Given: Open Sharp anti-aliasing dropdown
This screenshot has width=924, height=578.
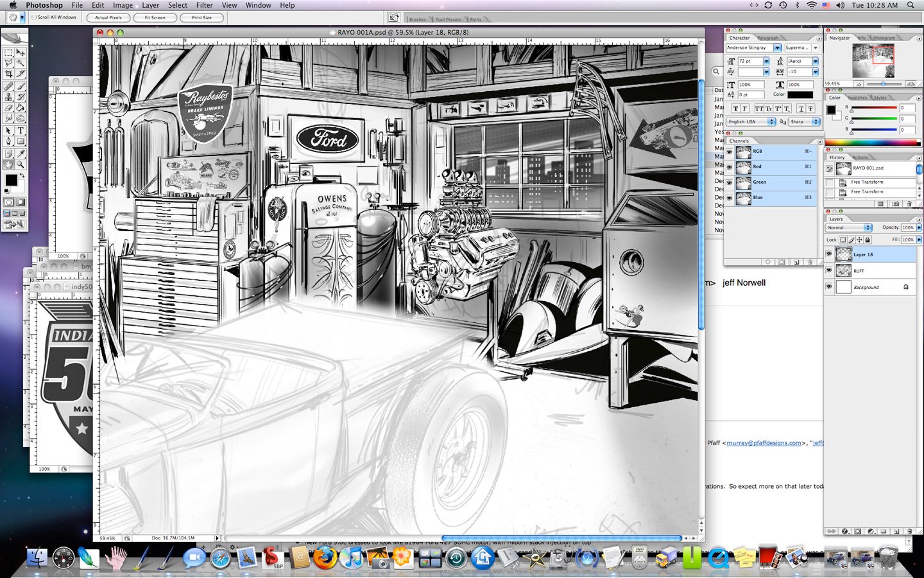Looking at the screenshot, I should pyautogui.click(x=805, y=121).
